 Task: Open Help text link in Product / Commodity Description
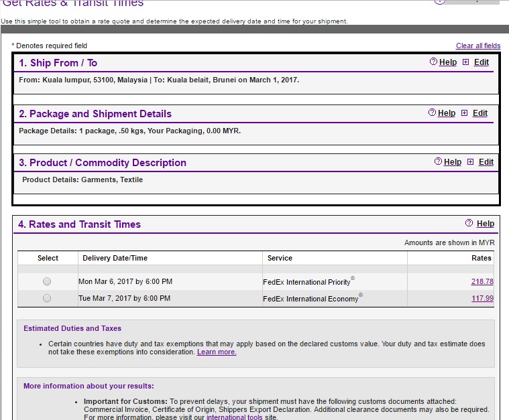tap(453, 162)
